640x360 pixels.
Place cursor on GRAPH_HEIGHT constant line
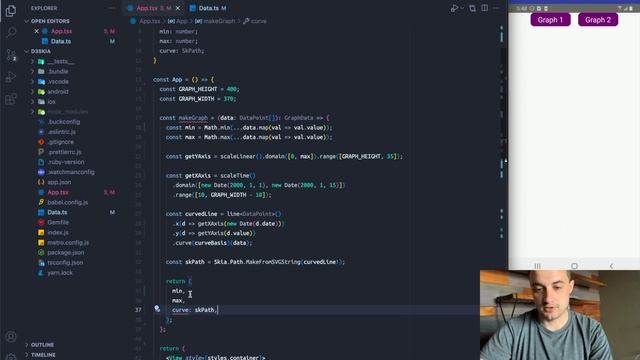[x=199, y=89]
